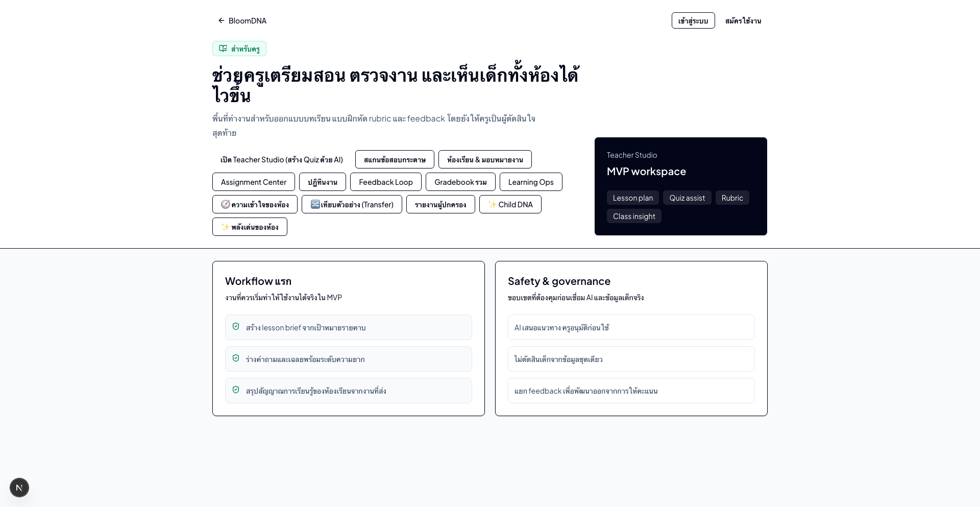Select the Lesson plan chip
Image resolution: width=980 pixels, height=507 pixels.
pos(633,198)
